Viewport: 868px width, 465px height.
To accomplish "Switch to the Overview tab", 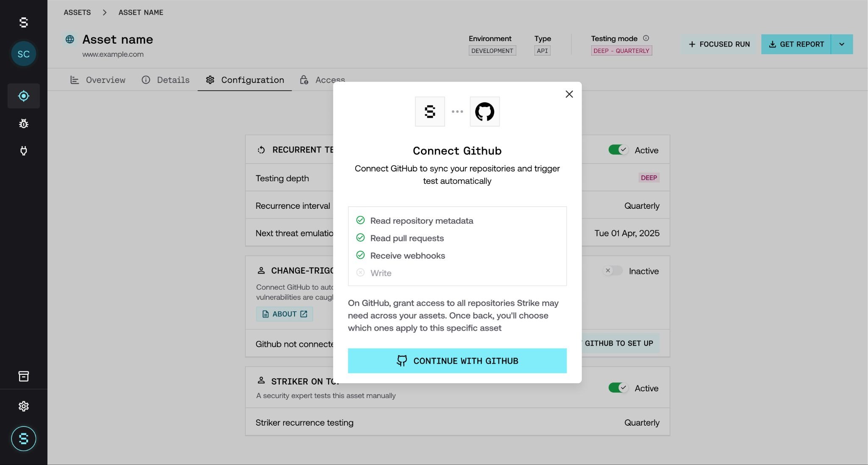I will [x=98, y=80].
